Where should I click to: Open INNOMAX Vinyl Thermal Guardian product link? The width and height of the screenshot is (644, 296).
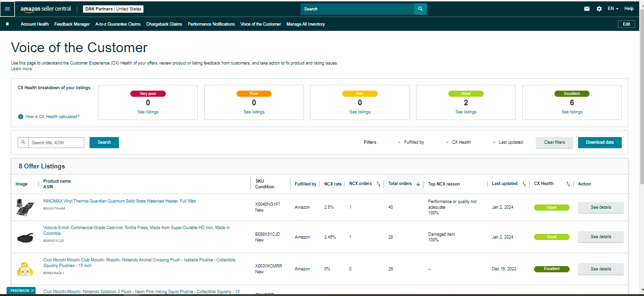pyautogui.click(x=119, y=201)
